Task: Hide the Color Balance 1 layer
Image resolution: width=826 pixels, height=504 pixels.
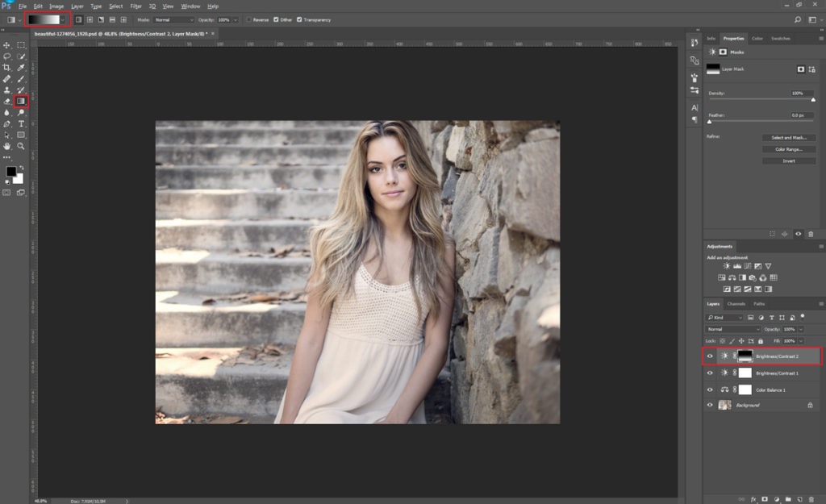Action: [710, 389]
